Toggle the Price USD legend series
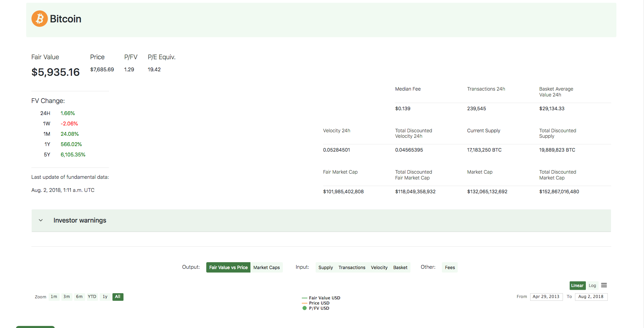Screen dimensions: 644x328 (316, 303)
